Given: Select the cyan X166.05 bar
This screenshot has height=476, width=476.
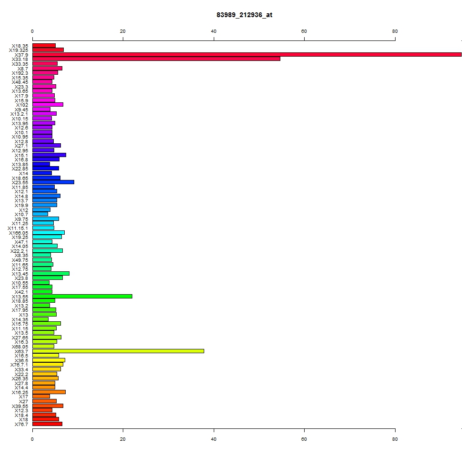Looking at the screenshot, I should tap(48, 233).
